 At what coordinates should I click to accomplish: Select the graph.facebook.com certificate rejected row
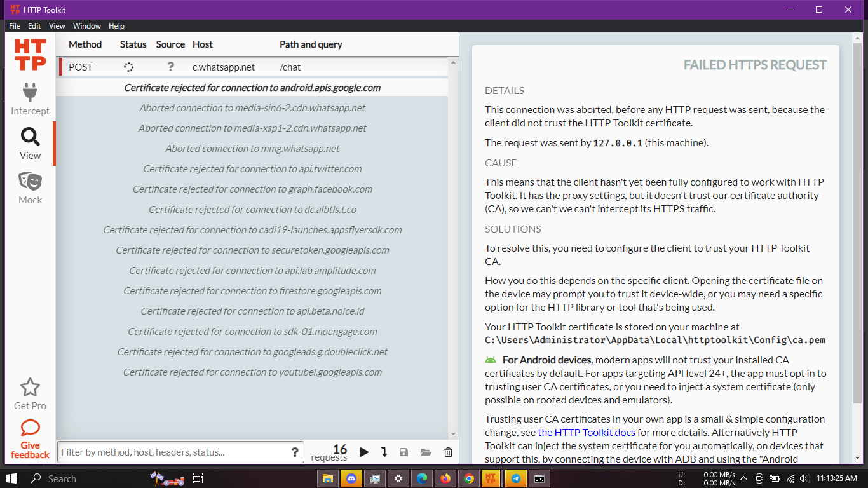(x=252, y=189)
